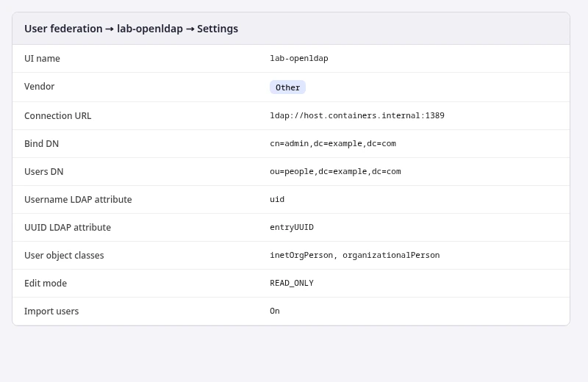Select the 'uid' value
Screen dimensions: 588x382
point(277,199)
